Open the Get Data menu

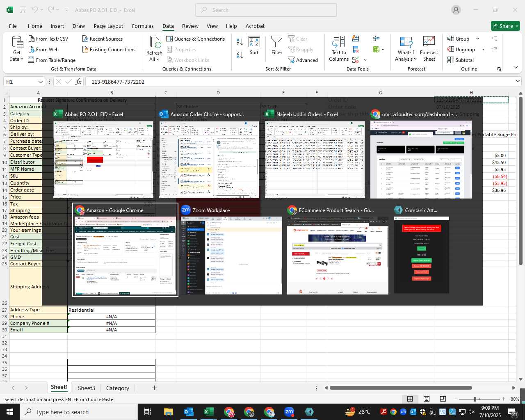(17, 48)
